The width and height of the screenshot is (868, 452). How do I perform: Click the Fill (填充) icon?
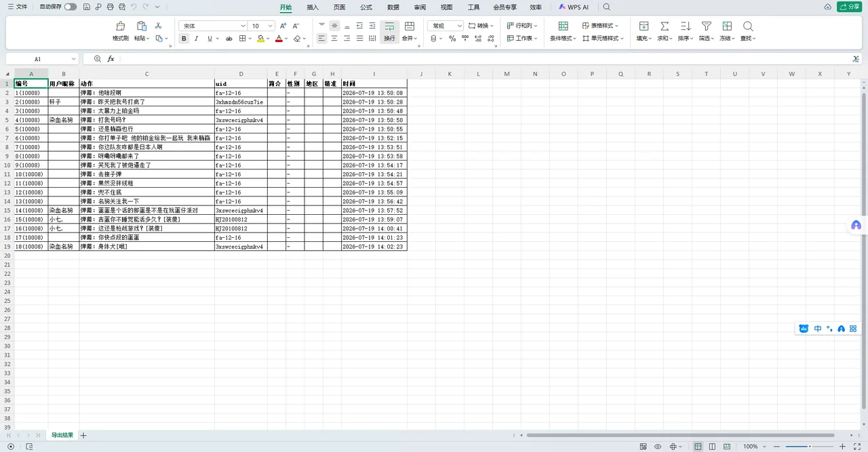point(644,26)
